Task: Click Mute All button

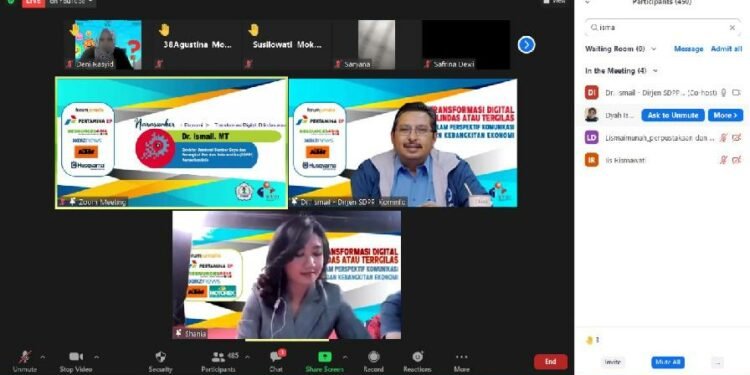Action: click(668, 363)
